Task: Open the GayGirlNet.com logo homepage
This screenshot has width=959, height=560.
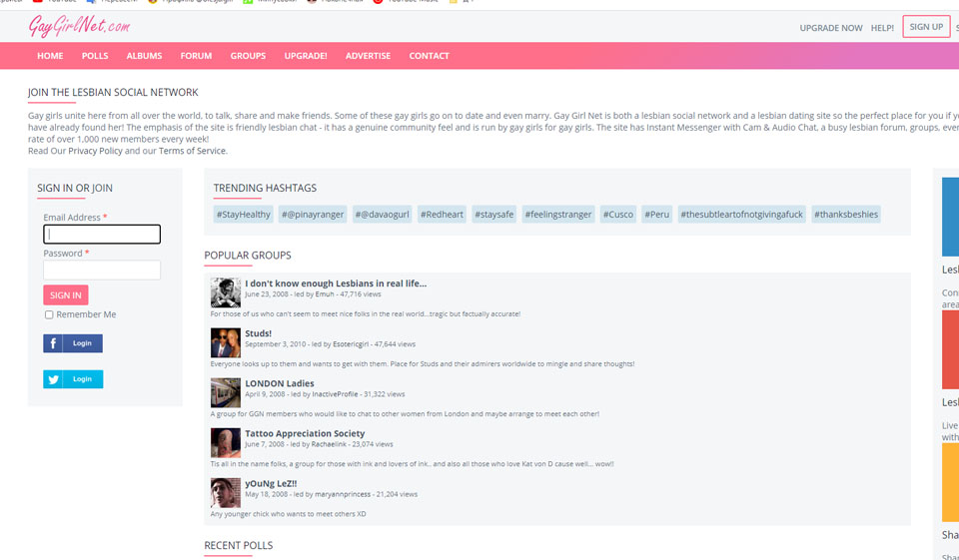Action: (x=79, y=26)
